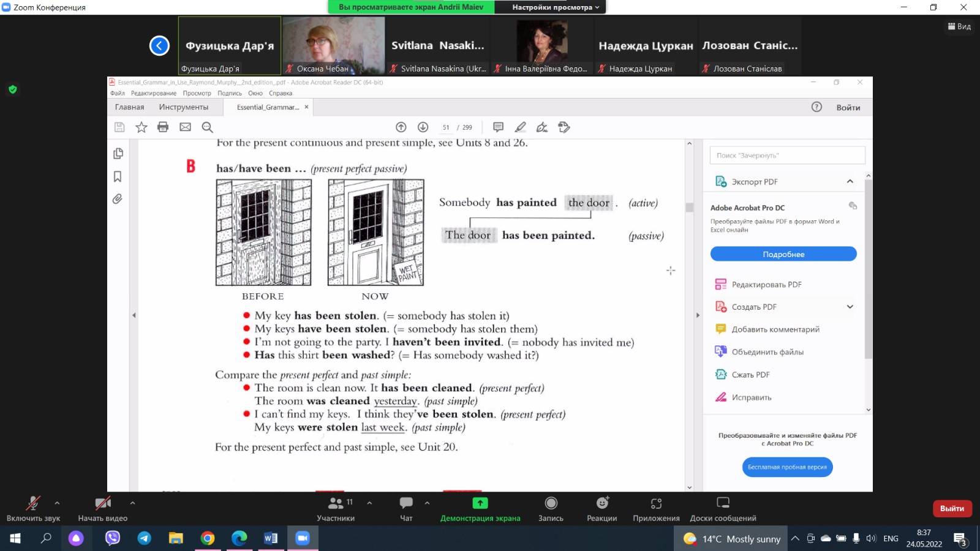Click the volume icon in system tray
The height and width of the screenshot is (551, 980).
871,539
